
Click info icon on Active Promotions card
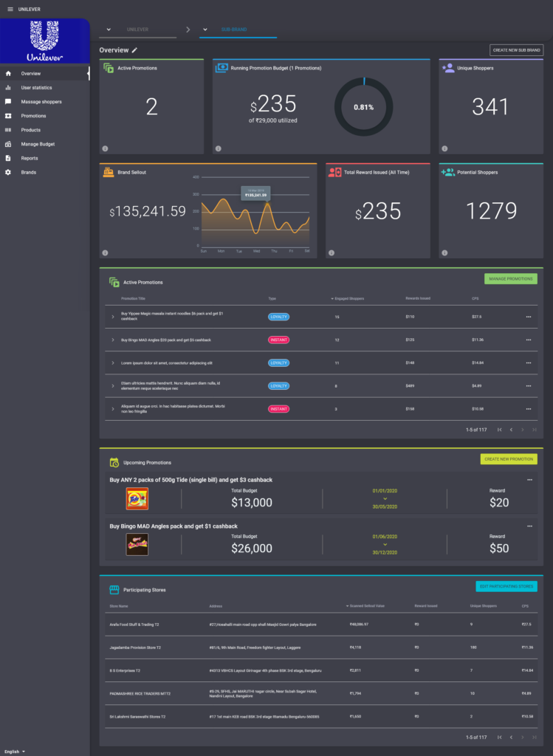[105, 148]
